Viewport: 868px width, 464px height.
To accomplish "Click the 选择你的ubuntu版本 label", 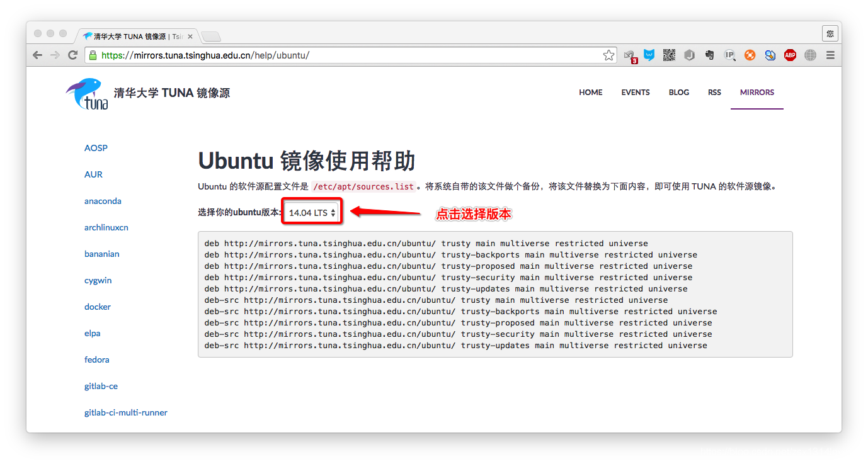I will point(240,213).
